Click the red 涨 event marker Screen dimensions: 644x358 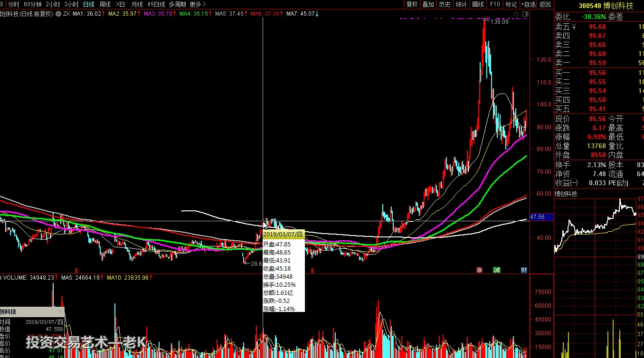(480, 270)
